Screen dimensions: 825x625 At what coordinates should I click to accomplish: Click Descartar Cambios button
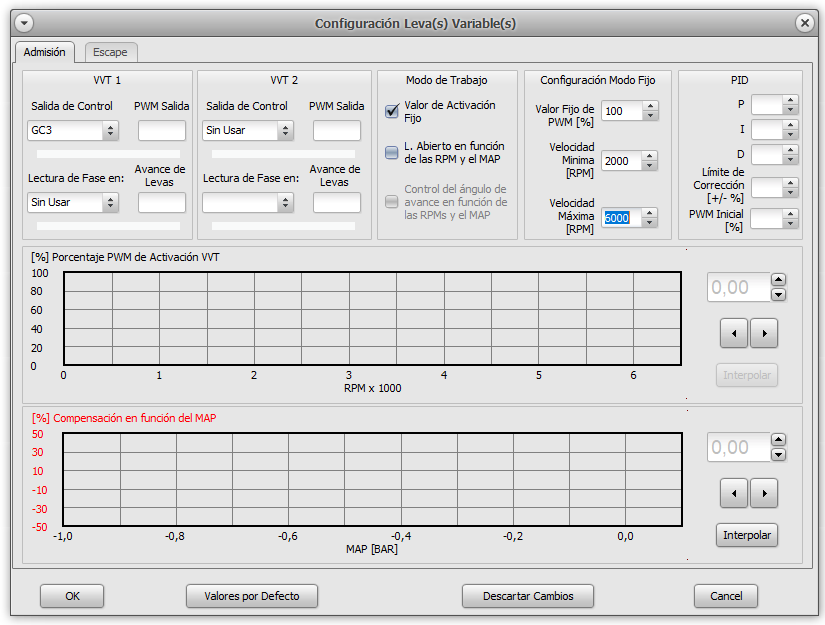coord(528,596)
